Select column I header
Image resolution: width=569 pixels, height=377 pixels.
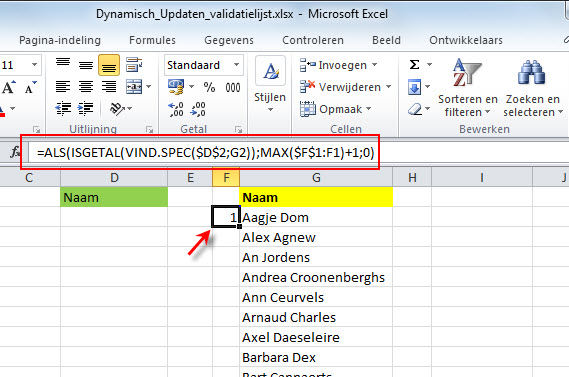pyautogui.click(x=482, y=178)
